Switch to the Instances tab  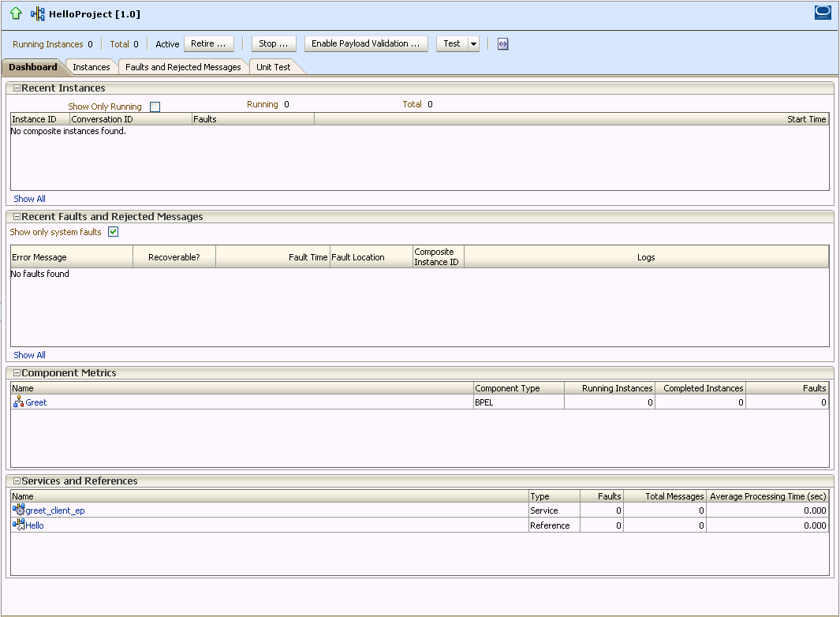tap(91, 67)
